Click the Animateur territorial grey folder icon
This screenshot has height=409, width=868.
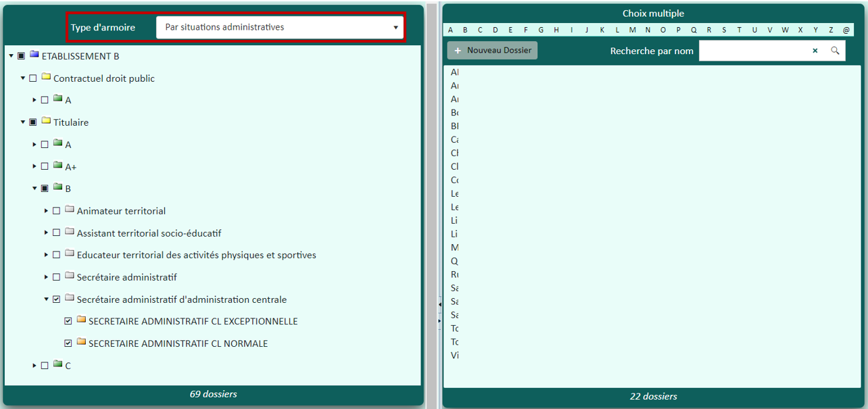(x=70, y=210)
